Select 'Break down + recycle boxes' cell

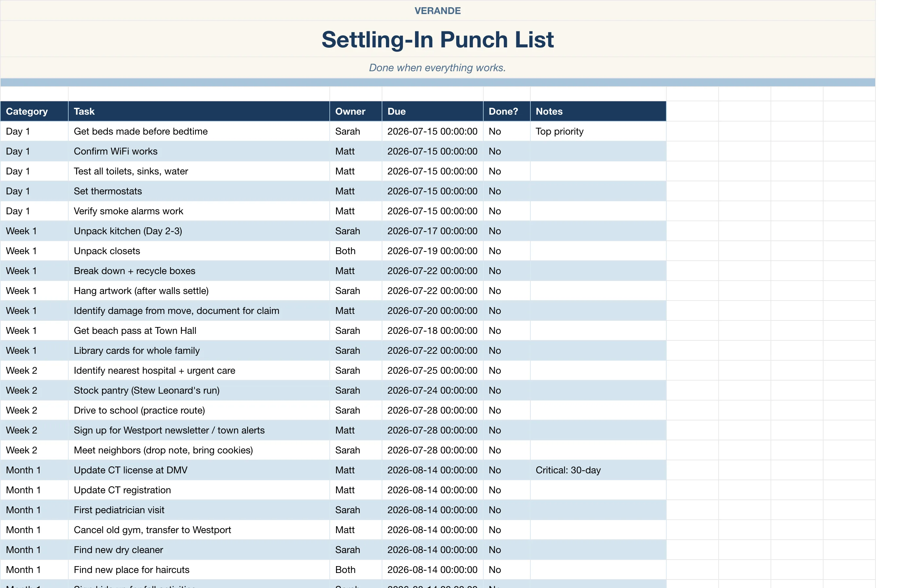point(199,271)
